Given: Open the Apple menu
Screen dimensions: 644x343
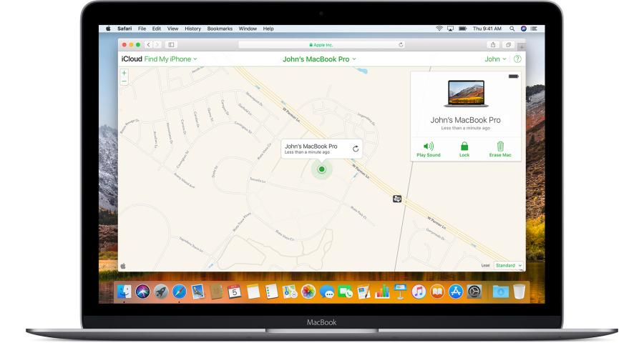Looking at the screenshot, I should click(108, 29).
